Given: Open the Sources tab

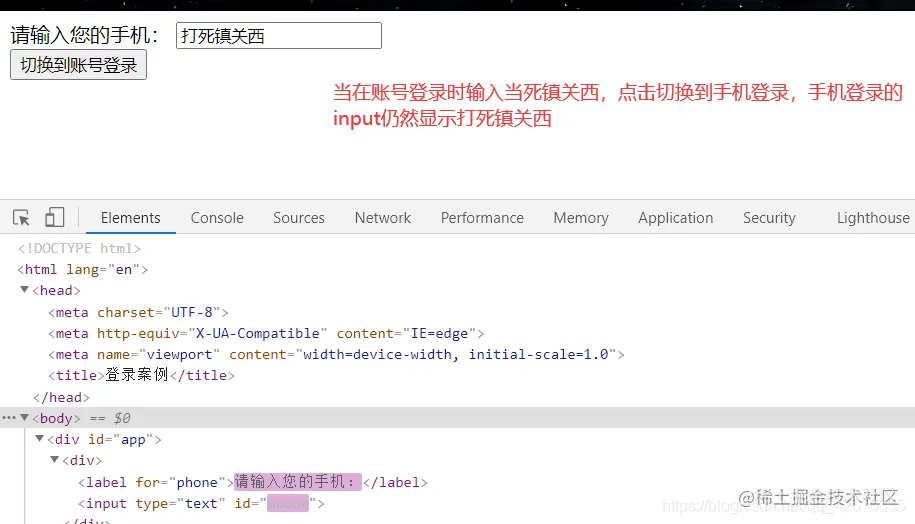Looking at the screenshot, I should 299,218.
